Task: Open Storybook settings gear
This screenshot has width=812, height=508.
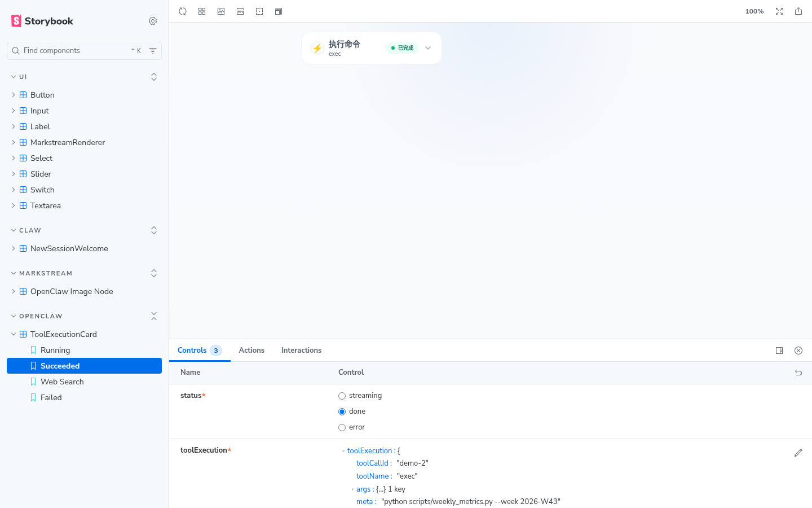Action: (x=153, y=21)
